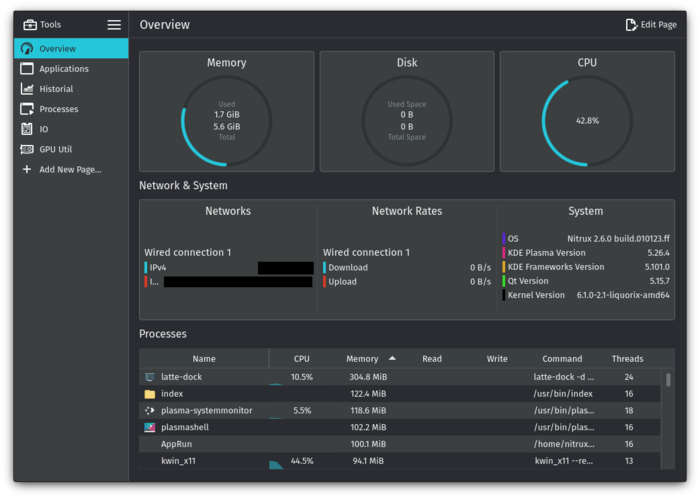This screenshot has height=498, width=700.
Task: Click the plasmashell process icon
Action: (x=150, y=427)
